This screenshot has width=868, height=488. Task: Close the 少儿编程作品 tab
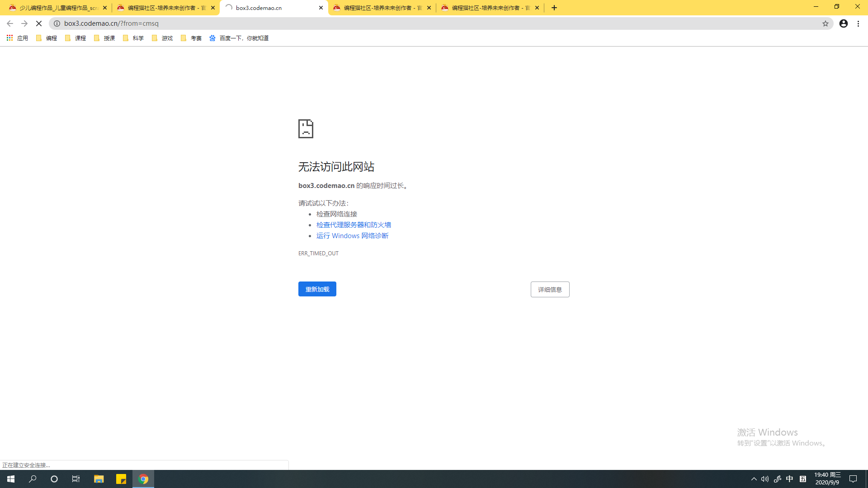pos(105,8)
